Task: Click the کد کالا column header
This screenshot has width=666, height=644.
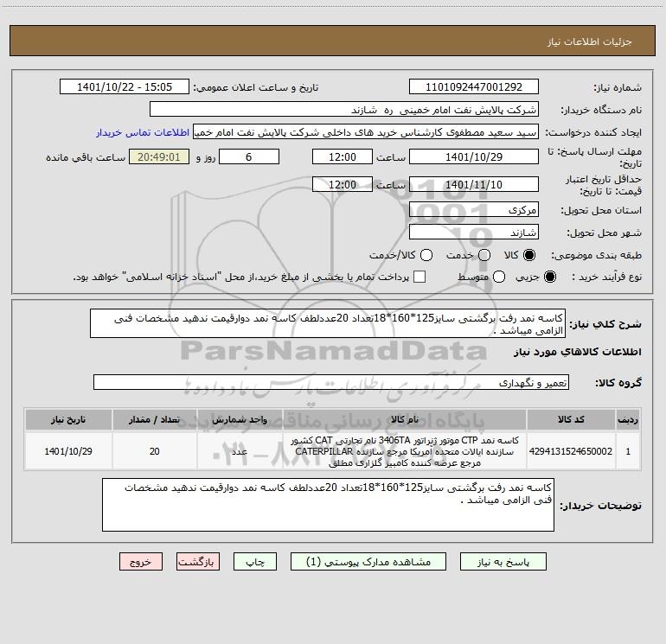Action: [571, 419]
